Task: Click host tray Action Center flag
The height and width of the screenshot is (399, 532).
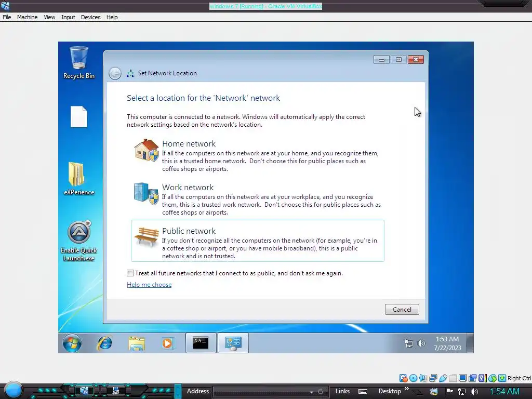Action: [449, 392]
